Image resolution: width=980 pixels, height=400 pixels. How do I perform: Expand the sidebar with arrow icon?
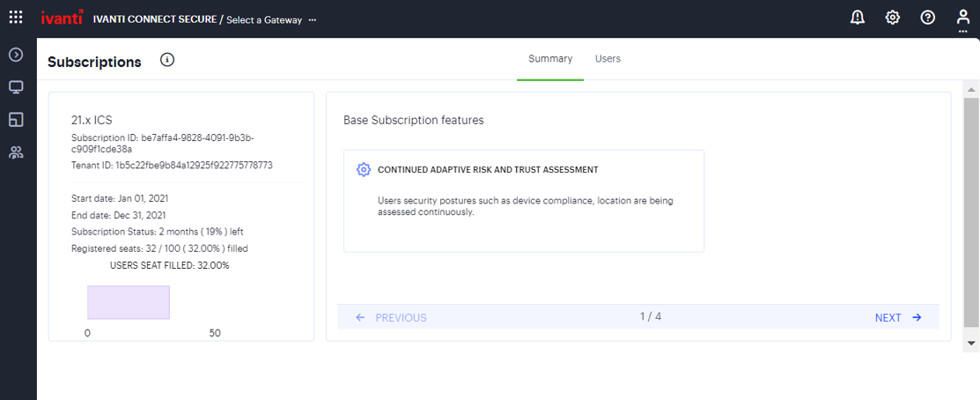click(x=16, y=56)
